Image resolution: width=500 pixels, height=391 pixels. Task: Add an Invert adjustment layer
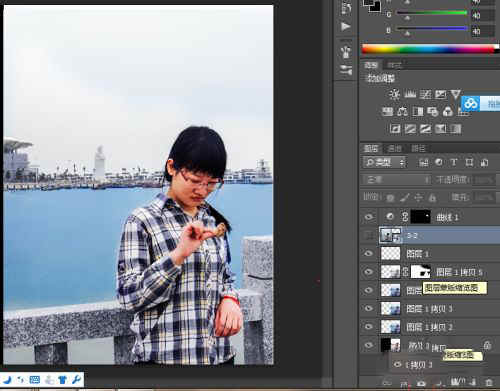(395, 128)
